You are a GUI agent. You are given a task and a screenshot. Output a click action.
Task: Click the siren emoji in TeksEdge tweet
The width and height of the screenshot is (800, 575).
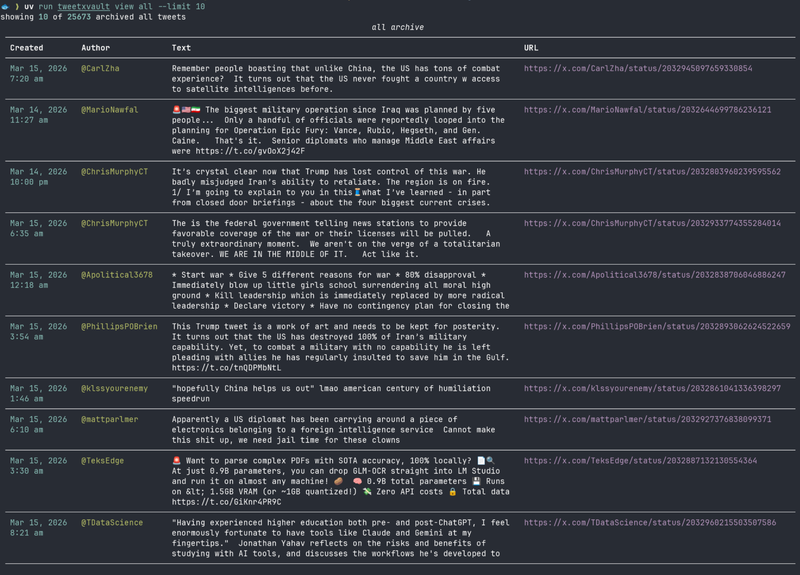pyautogui.click(x=176, y=460)
